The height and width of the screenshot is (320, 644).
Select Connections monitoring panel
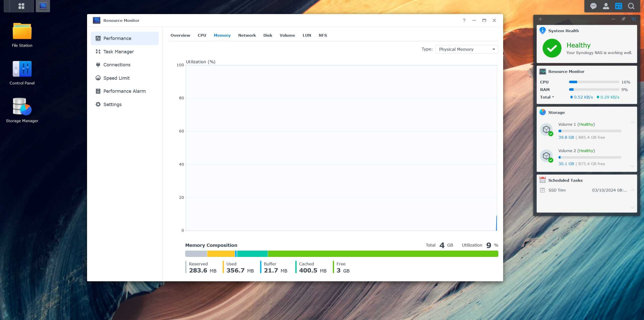(117, 64)
